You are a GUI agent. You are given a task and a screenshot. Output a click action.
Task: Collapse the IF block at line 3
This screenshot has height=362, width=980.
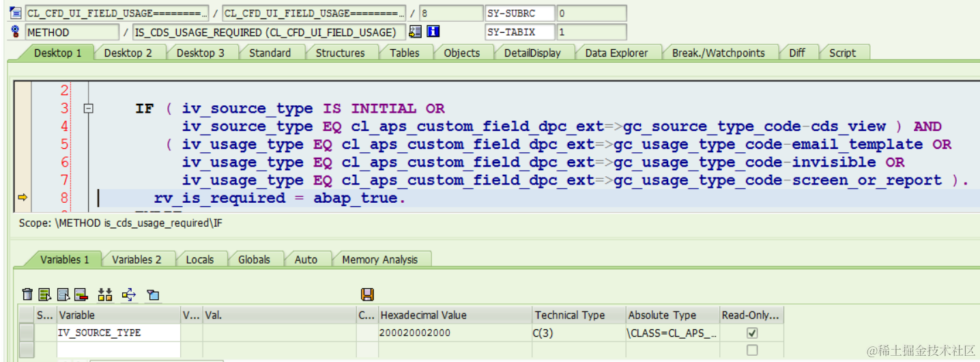(x=88, y=108)
